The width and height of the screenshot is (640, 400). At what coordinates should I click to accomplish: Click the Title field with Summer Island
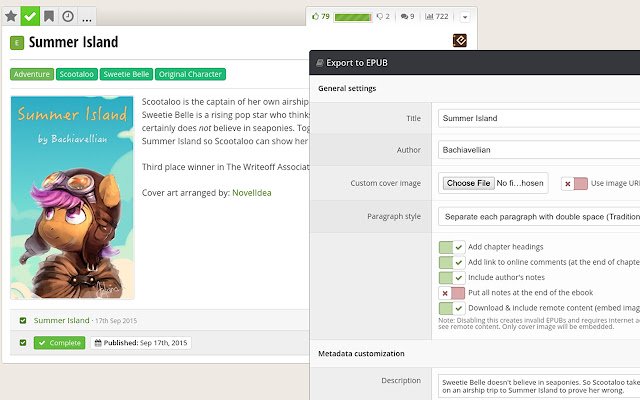539,118
